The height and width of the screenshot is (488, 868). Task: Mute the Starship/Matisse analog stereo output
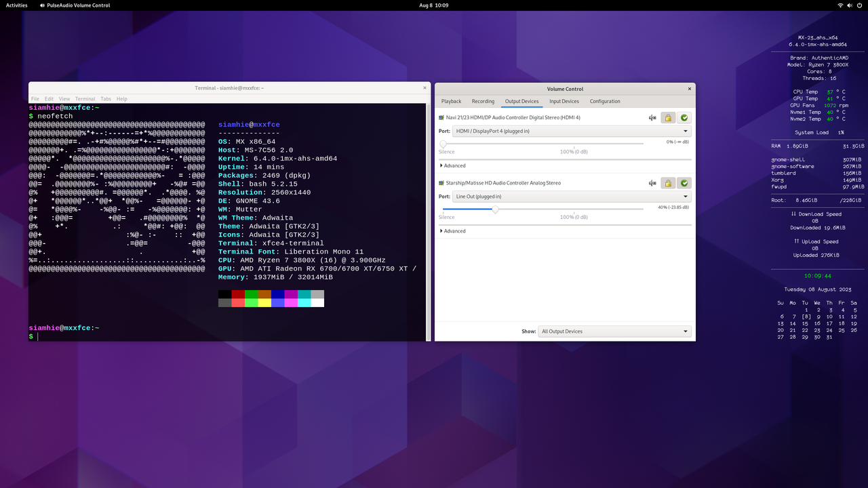[652, 183]
